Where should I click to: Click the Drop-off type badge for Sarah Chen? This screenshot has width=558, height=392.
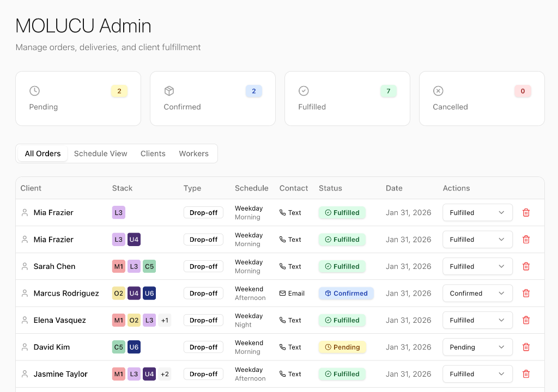tap(204, 266)
